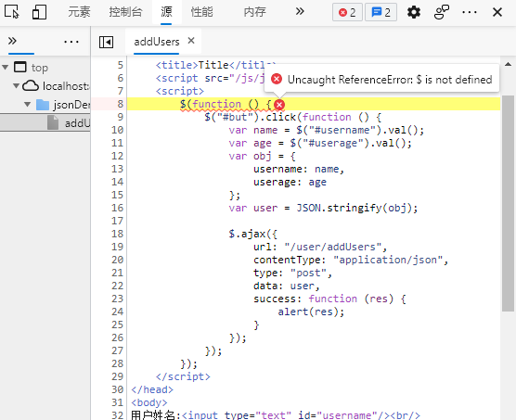Switch to the 内存 (Memory) tab
516x420 pixels.
[x=254, y=12]
